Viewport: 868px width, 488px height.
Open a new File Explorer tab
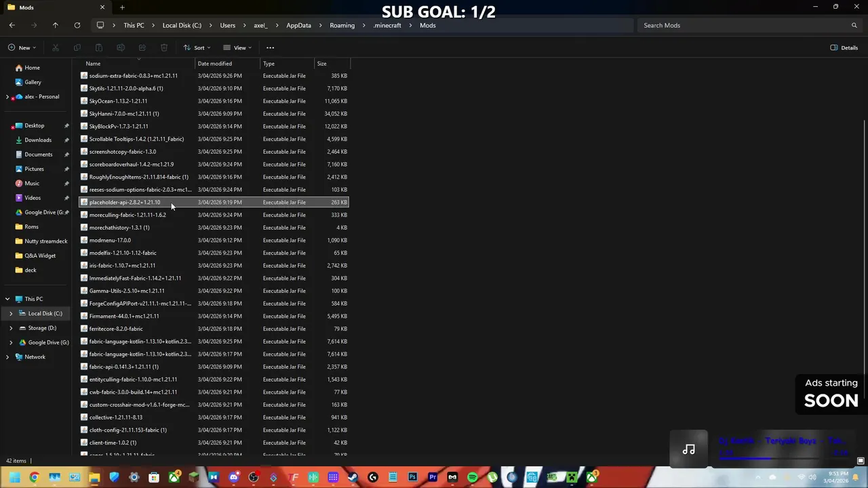122,7
